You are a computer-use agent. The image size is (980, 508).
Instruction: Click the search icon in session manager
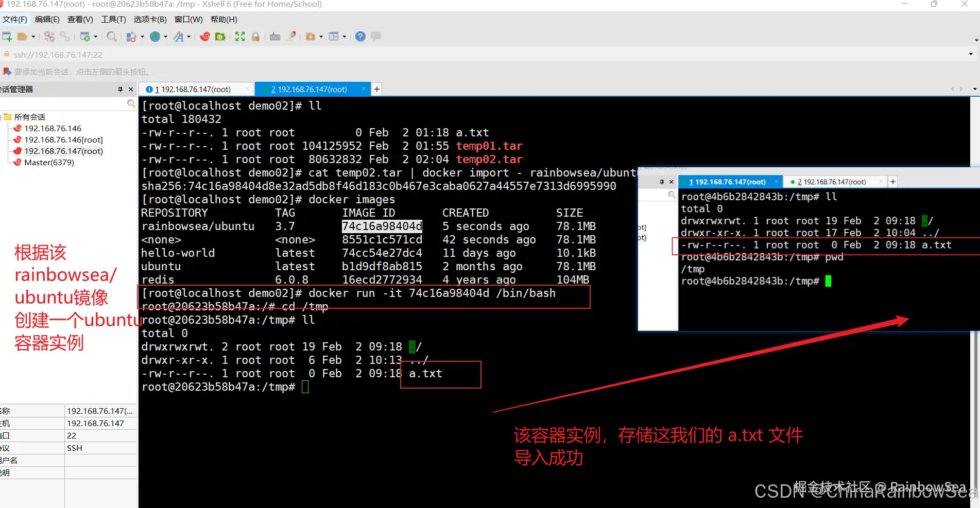point(131,104)
